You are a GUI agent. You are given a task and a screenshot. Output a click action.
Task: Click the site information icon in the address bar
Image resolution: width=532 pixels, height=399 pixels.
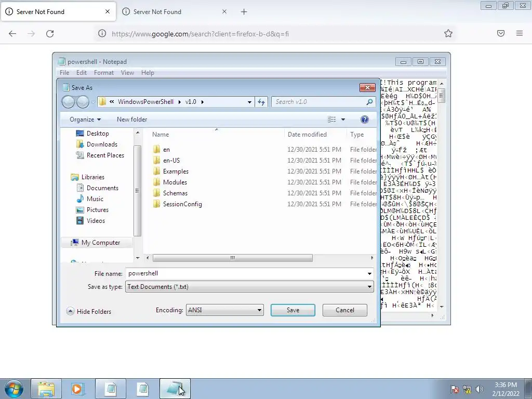coord(102,34)
